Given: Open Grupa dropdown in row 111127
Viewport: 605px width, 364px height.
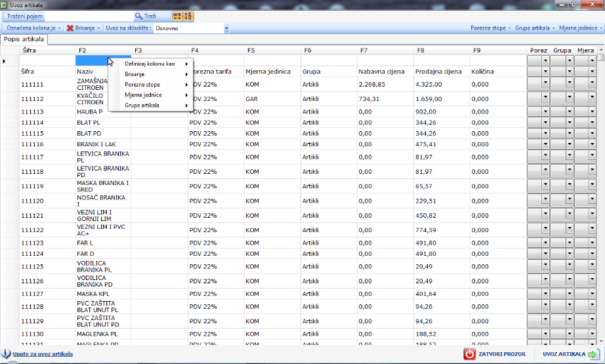Looking at the screenshot, I should tap(570, 293).
